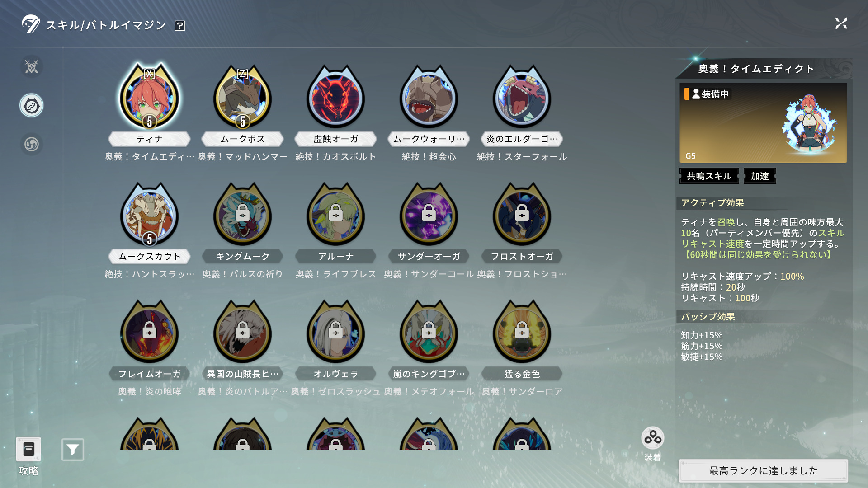Switch to the battle imagine sidebar tab
This screenshot has width=868, height=488.
[32, 106]
